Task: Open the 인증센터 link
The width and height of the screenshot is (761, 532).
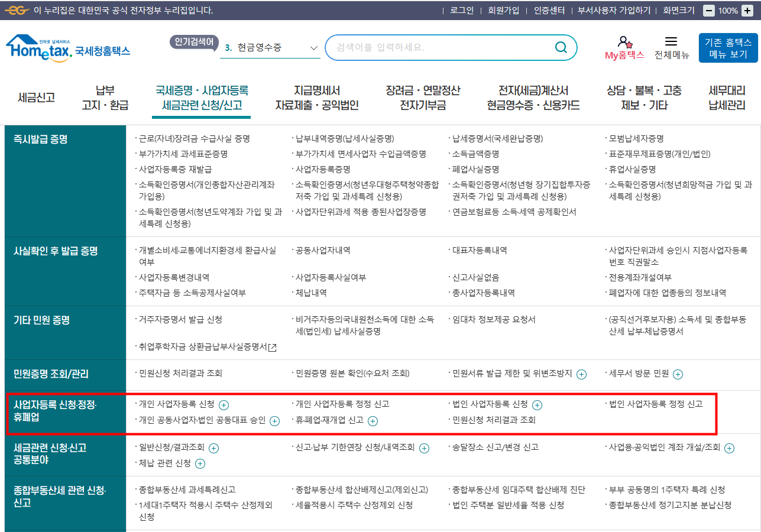Action: [549, 11]
